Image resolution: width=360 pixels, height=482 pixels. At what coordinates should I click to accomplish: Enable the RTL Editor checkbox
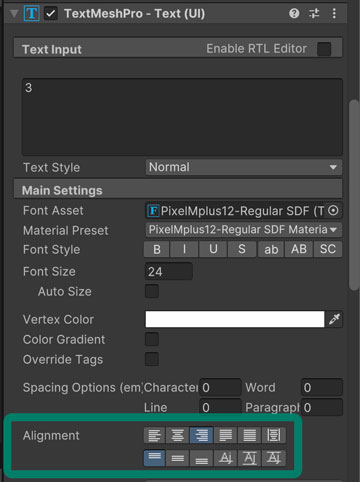click(x=324, y=49)
